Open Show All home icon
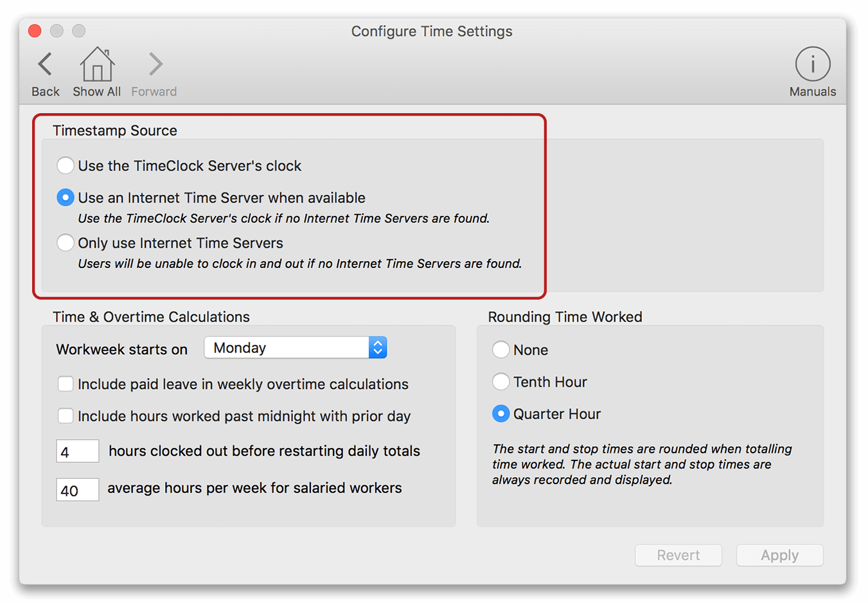Image resolution: width=868 pixels, height=605 pixels. pos(97,64)
